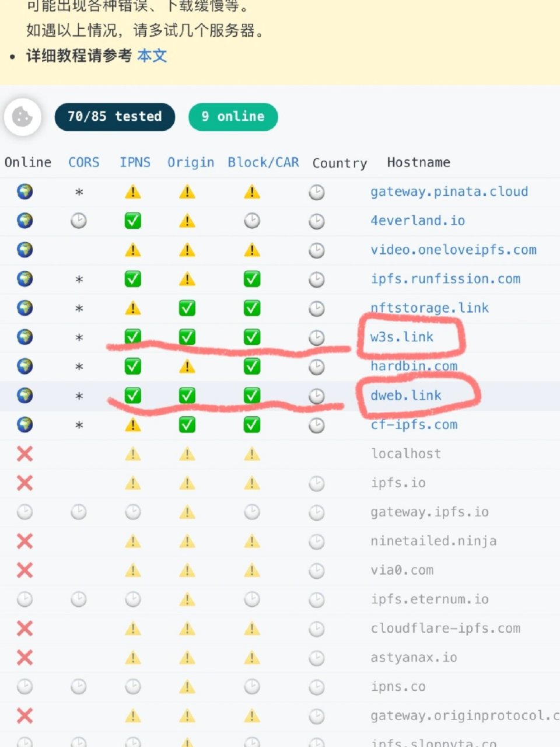Click Origin green check in w3s.link row
560x747 pixels.
(187, 337)
